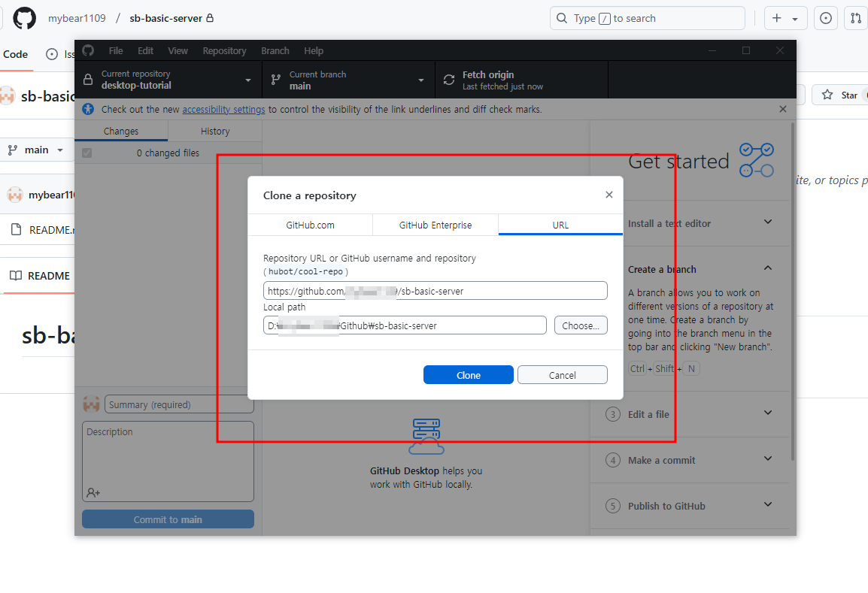The height and width of the screenshot is (593, 868).
Task: Expand the Edit a file step
Action: (768, 413)
